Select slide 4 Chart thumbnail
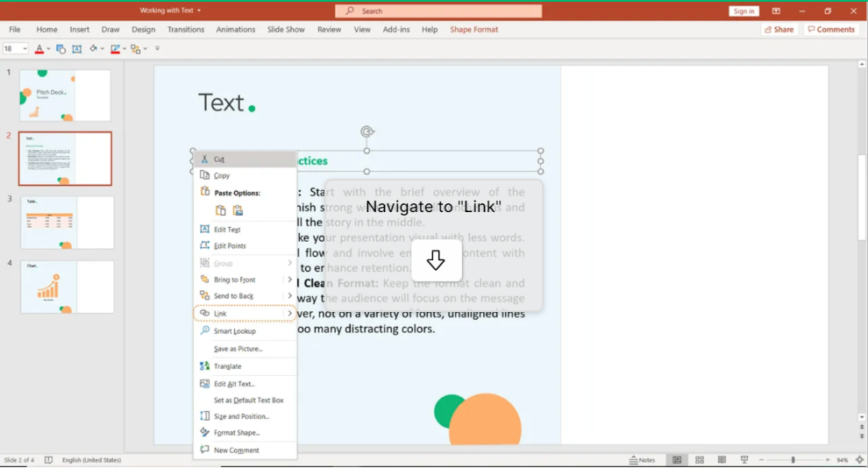This screenshot has width=868, height=468. coord(68,287)
